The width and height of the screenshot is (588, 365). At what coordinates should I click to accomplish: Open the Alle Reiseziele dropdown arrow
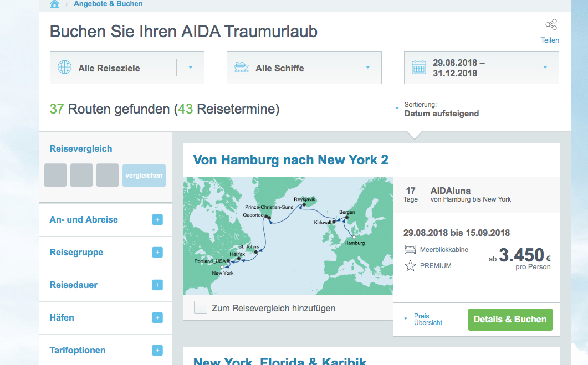(190, 68)
